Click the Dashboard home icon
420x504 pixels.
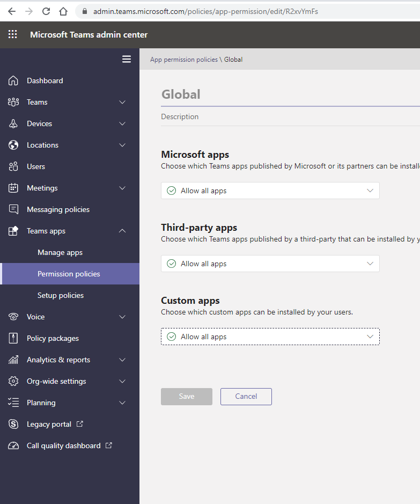pos(13,81)
